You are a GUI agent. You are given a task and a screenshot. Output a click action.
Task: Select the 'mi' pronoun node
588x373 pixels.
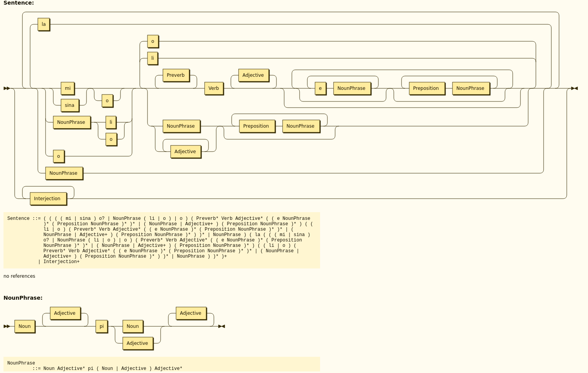pyautogui.click(x=68, y=88)
